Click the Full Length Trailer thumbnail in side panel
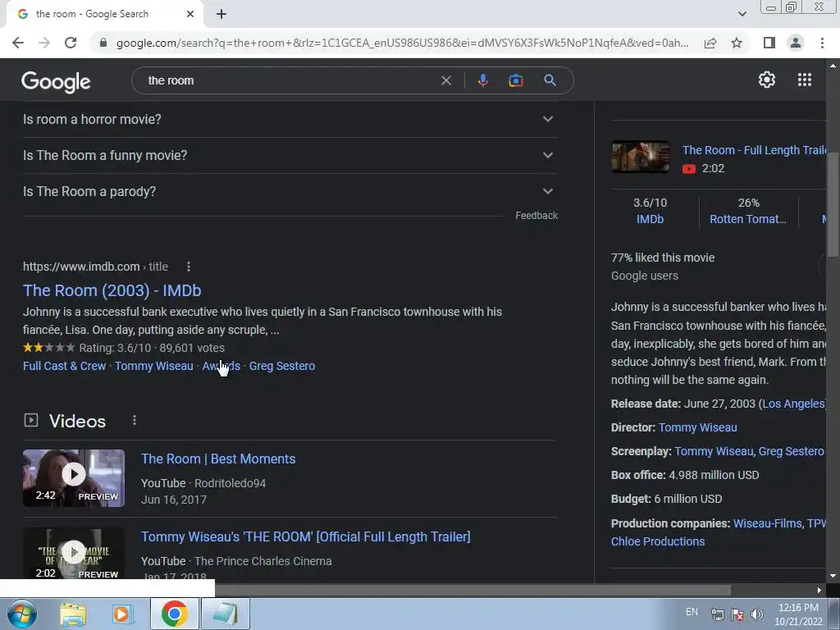This screenshot has height=630, width=840. (640, 157)
